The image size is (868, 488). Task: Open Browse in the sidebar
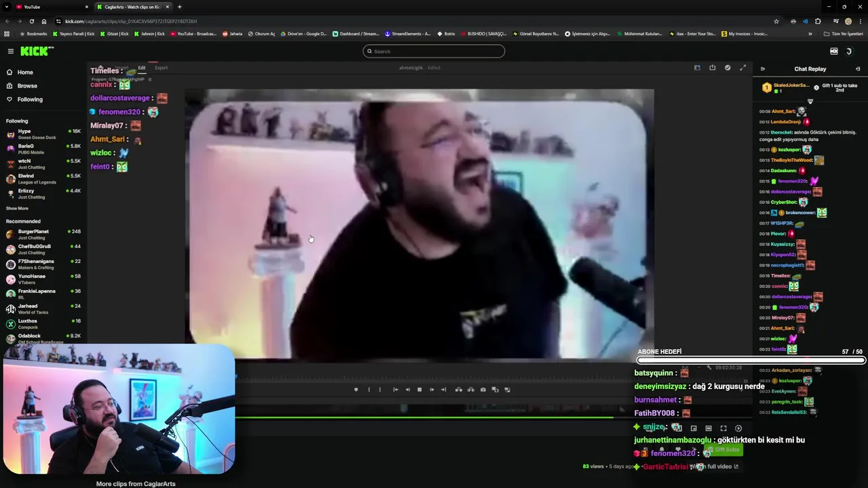27,86
